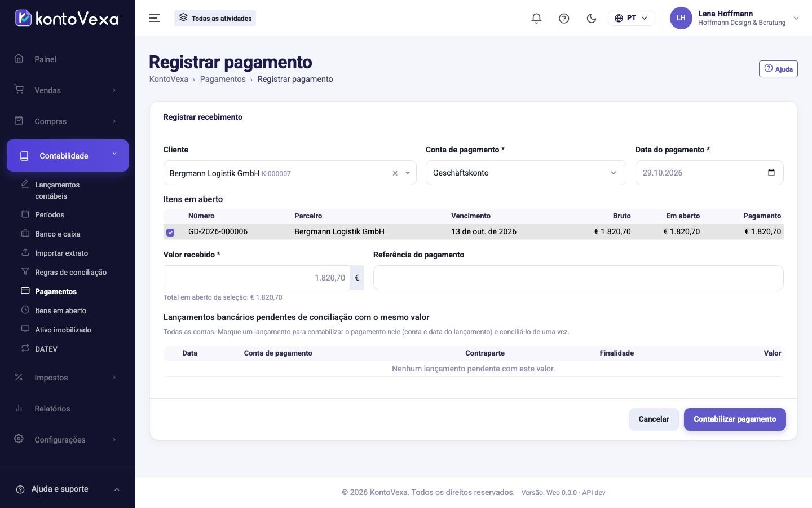Click the Contabilidade book icon
The image size is (812, 508).
click(x=24, y=156)
